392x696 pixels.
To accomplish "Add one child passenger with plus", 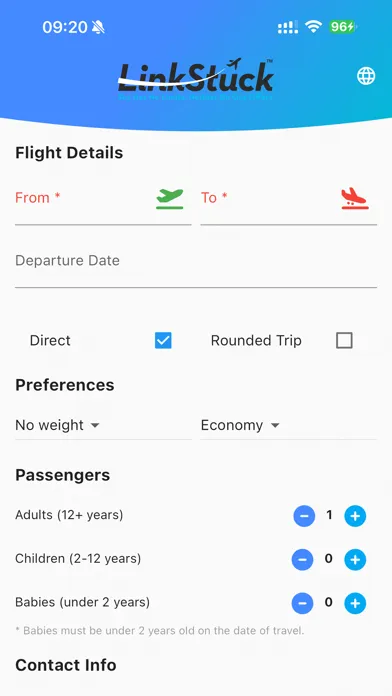I will pos(355,560).
